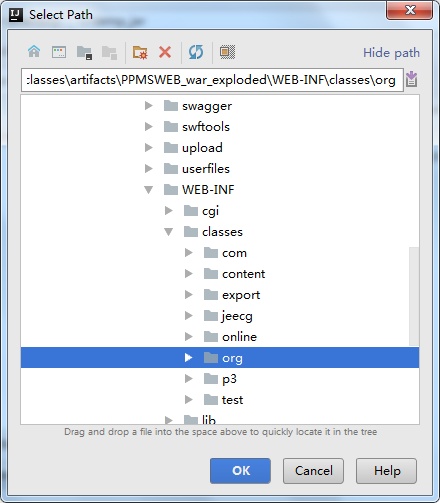Expand the online folder
Viewport: 440px width, 503px height.
pyautogui.click(x=189, y=337)
